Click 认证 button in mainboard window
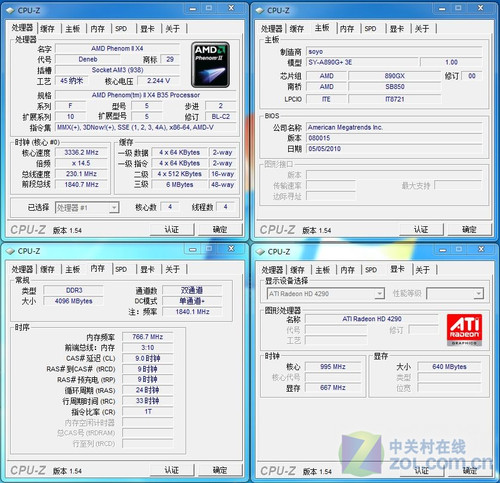 click(421, 229)
